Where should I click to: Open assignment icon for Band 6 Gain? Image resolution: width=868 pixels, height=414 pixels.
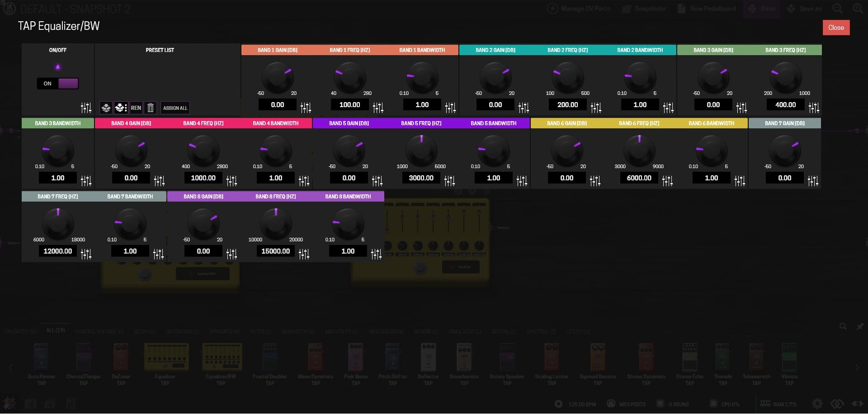(x=595, y=181)
